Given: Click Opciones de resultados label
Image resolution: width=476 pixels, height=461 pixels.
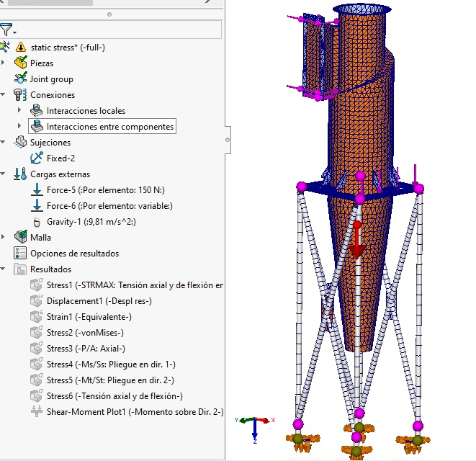Looking at the screenshot, I should 74,254.
